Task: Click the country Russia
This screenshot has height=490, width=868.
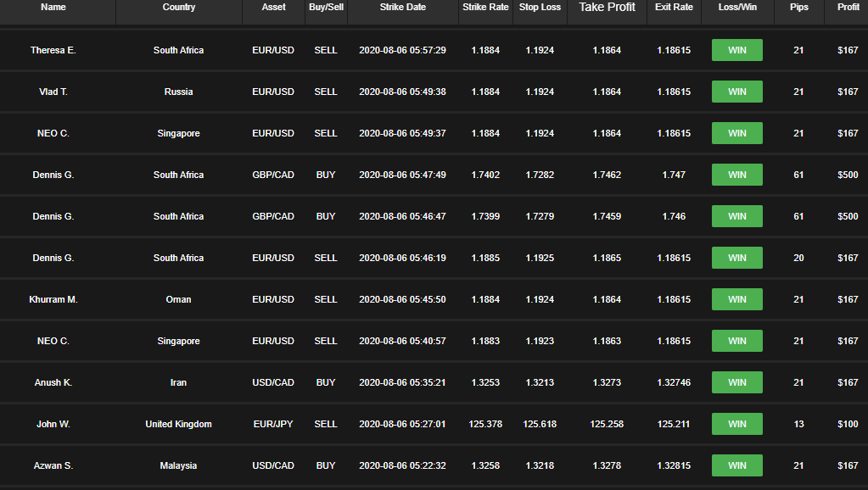Action: pos(178,92)
